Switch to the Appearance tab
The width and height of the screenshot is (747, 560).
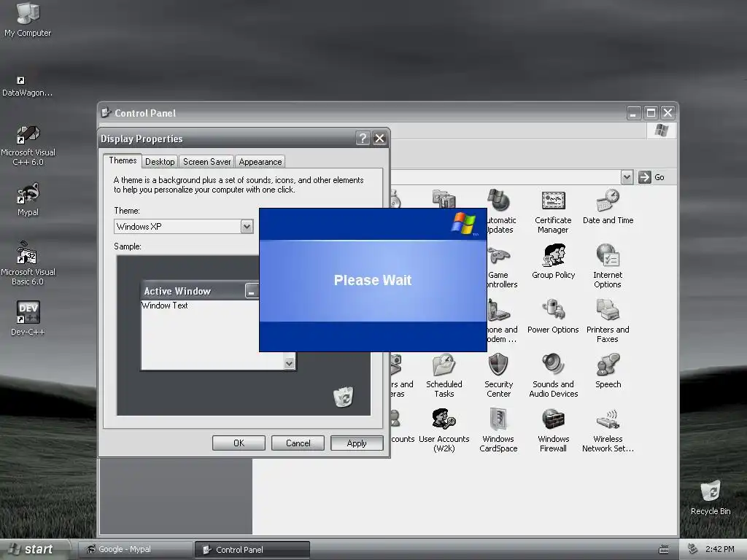tap(260, 162)
